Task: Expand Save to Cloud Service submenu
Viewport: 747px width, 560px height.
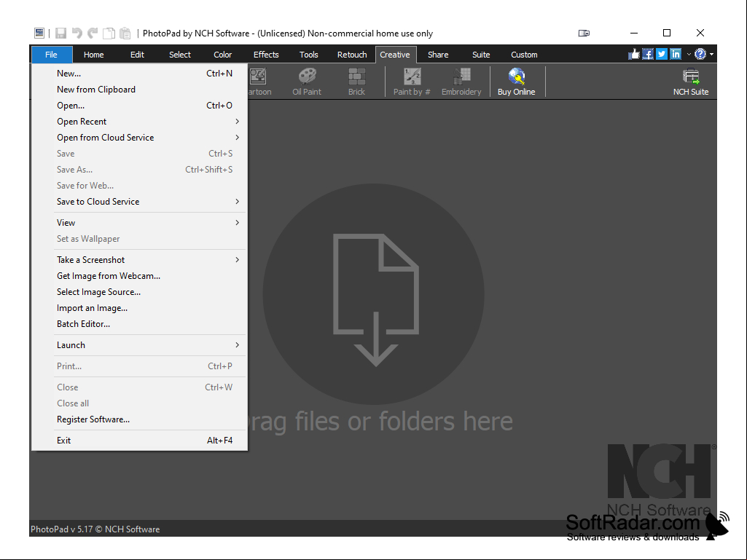Action: (x=140, y=202)
